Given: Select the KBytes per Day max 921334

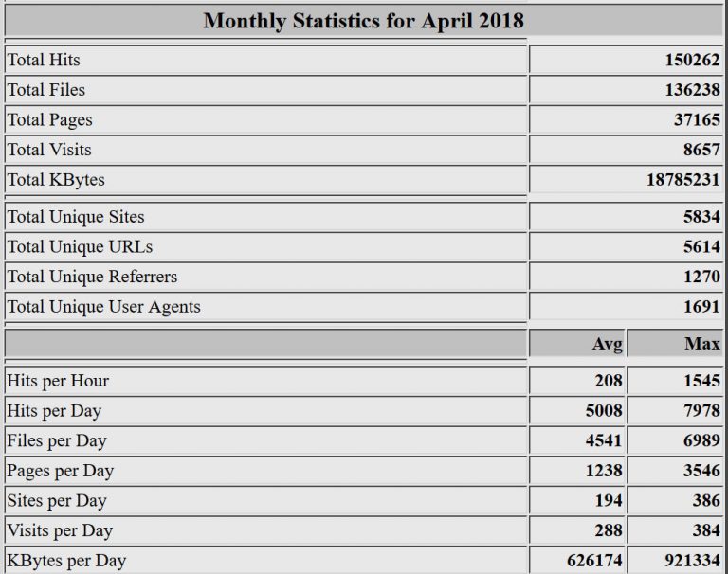Looking at the screenshot, I should (692, 561).
